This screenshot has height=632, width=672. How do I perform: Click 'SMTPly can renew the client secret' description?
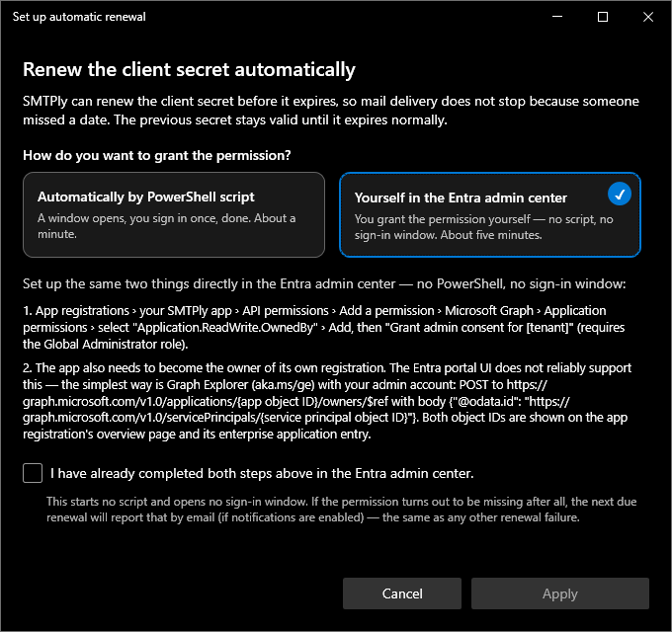point(331,111)
